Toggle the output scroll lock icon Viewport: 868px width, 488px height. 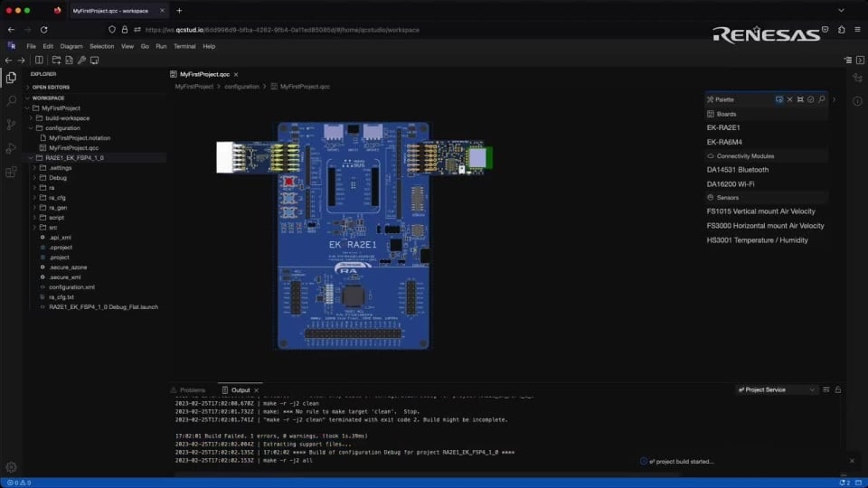pos(838,389)
